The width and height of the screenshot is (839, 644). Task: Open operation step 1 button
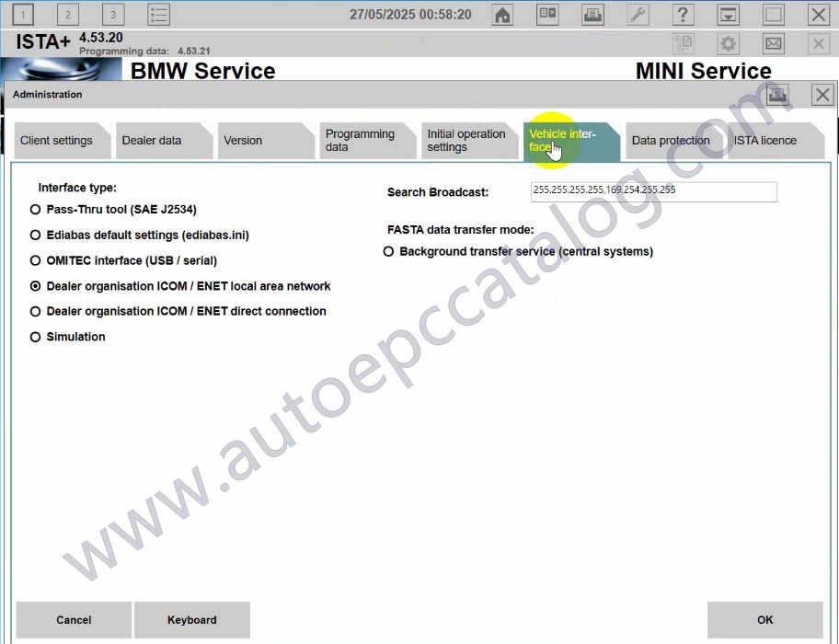click(x=22, y=15)
